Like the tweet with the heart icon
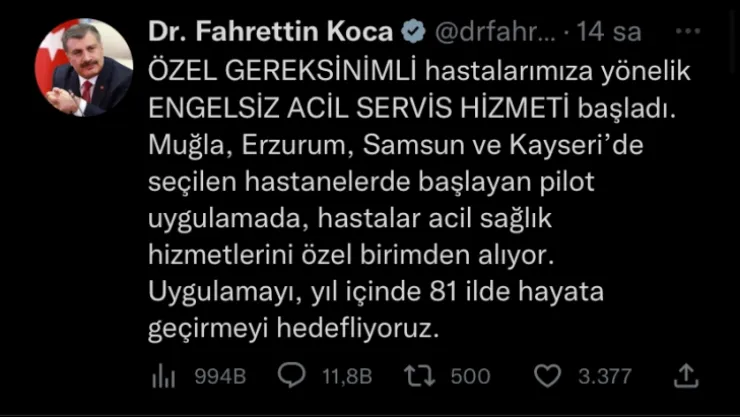The height and width of the screenshot is (417, 740). 547,376
